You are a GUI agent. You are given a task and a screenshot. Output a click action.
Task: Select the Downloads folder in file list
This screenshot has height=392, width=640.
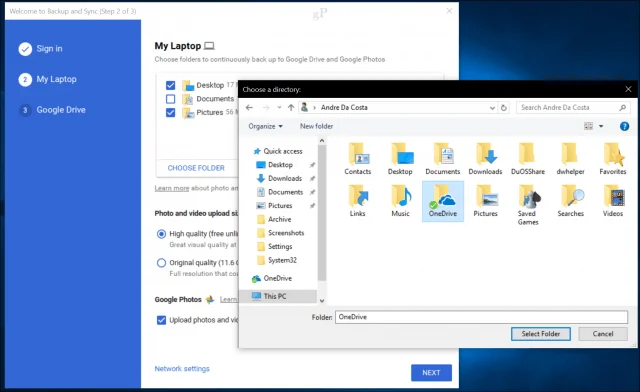tap(485, 158)
